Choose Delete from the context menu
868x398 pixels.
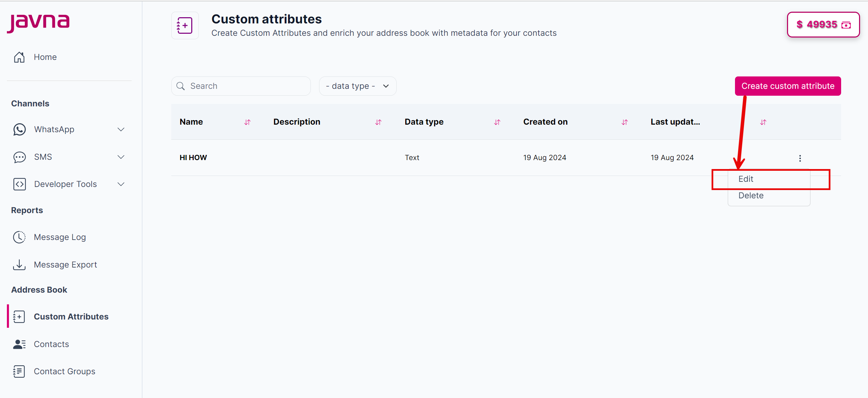coord(751,196)
